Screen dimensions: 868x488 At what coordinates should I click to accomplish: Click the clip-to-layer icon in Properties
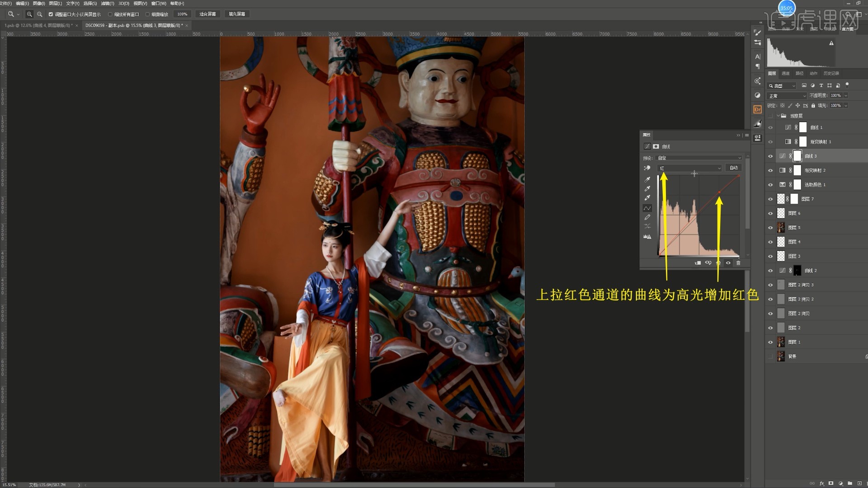coord(698,263)
